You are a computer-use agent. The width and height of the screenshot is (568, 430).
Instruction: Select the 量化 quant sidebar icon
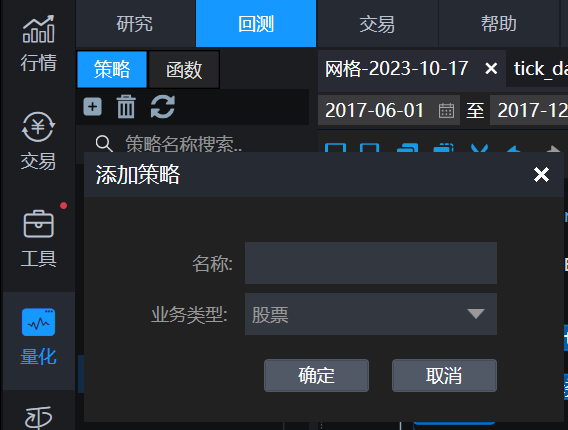point(38,337)
